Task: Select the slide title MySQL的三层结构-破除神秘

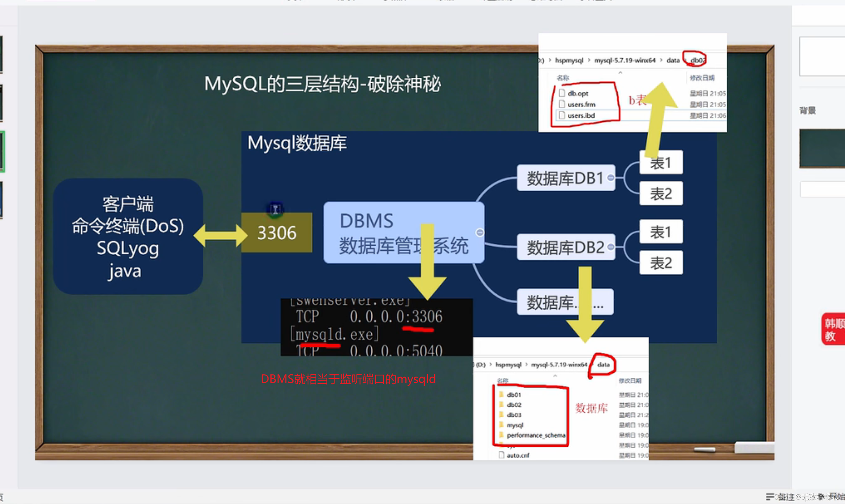Action: 322,84
